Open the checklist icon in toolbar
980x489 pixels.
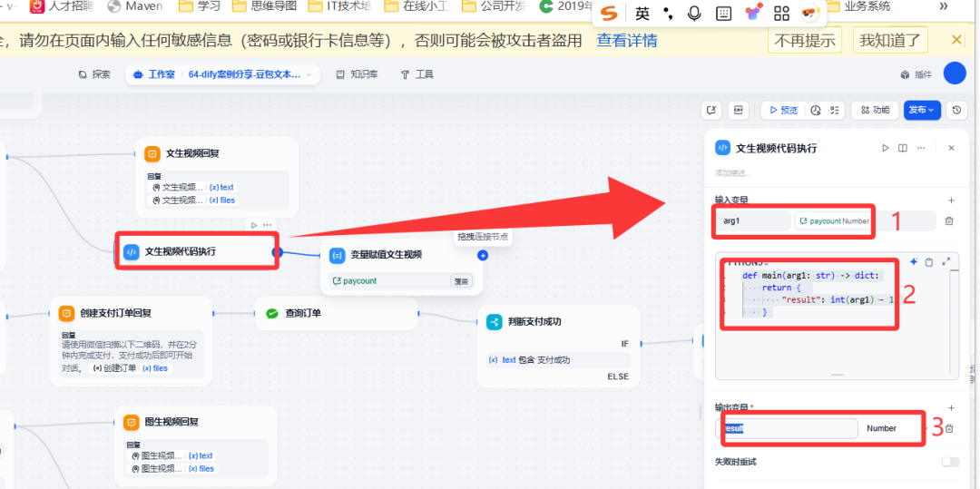tap(834, 110)
